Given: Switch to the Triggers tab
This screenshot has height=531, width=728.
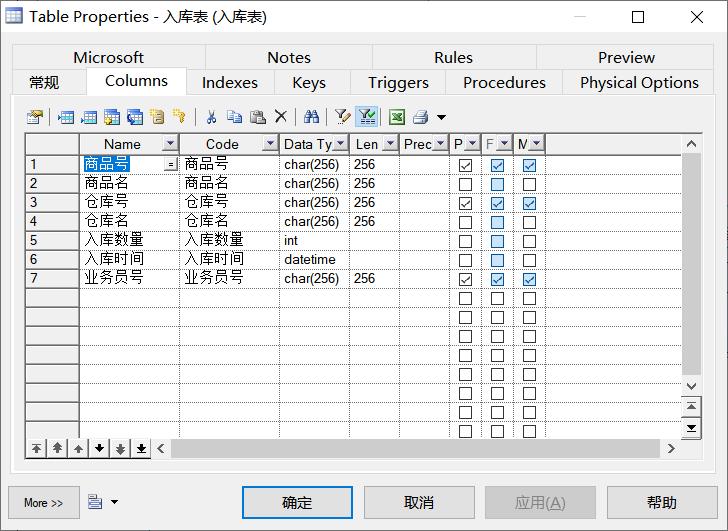Looking at the screenshot, I should tap(398, 83).
